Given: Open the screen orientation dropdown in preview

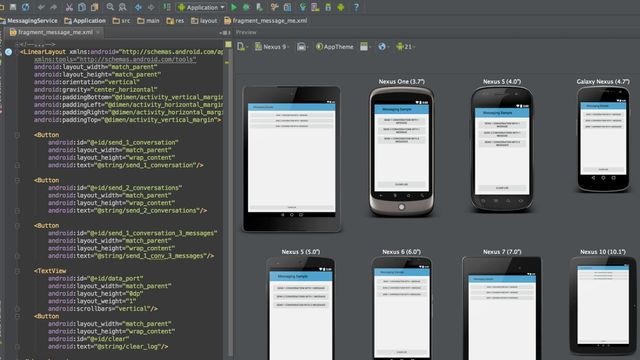Looking at the screenshot, I should coord(302,47).
